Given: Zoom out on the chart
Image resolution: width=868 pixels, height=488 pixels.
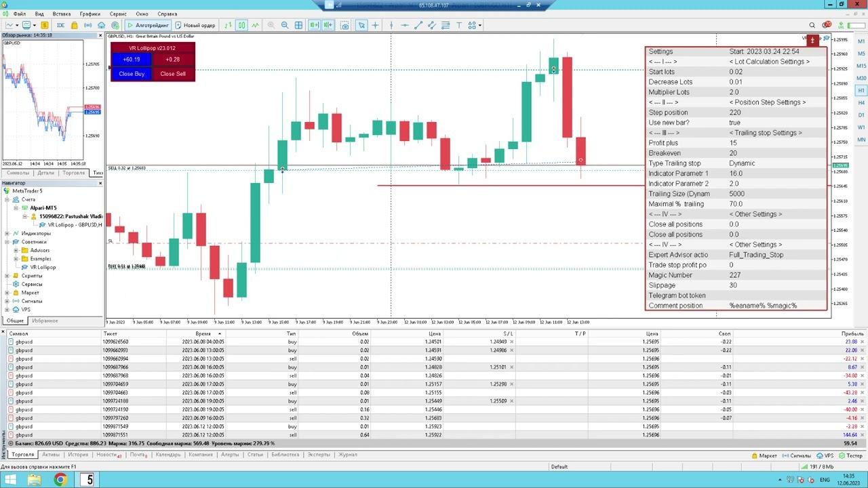Looking at the screenshot, I should [x=285, y=25].
